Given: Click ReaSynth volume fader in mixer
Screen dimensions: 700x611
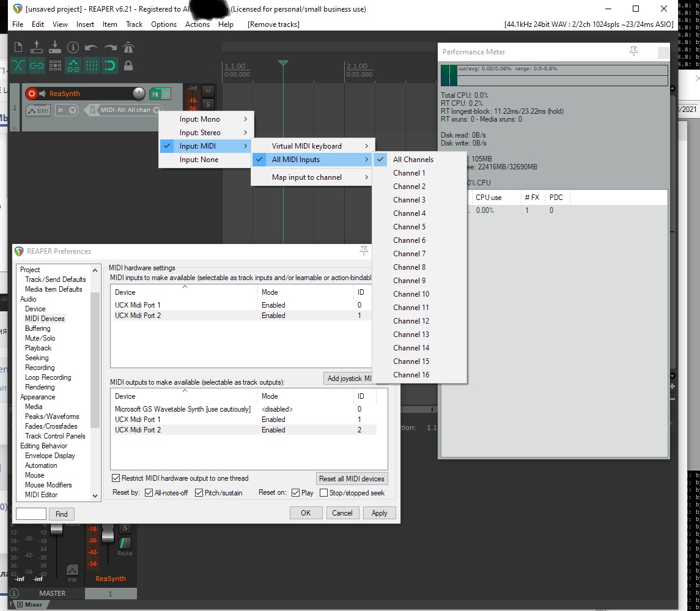Looking at the screenshot, I should pos(108,536).
